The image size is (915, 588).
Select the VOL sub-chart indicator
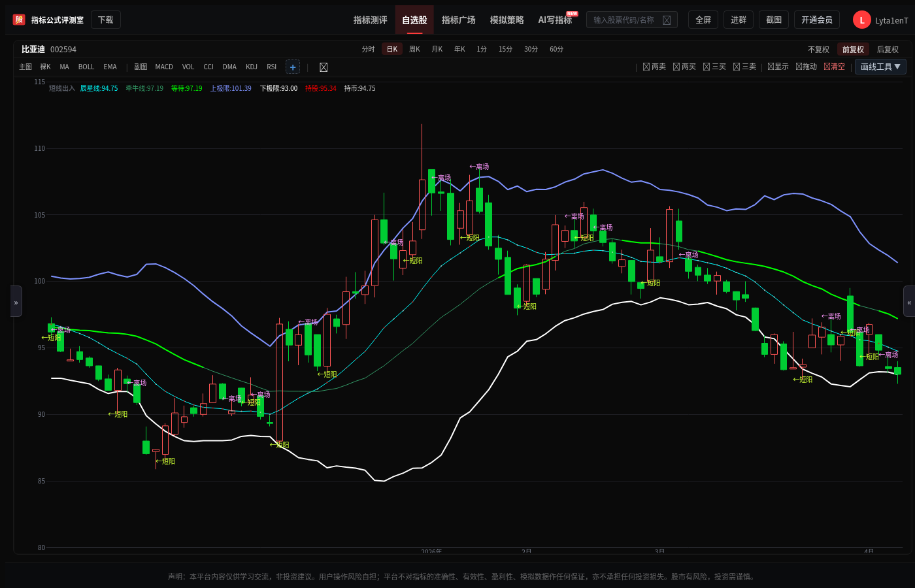point(188,67)
